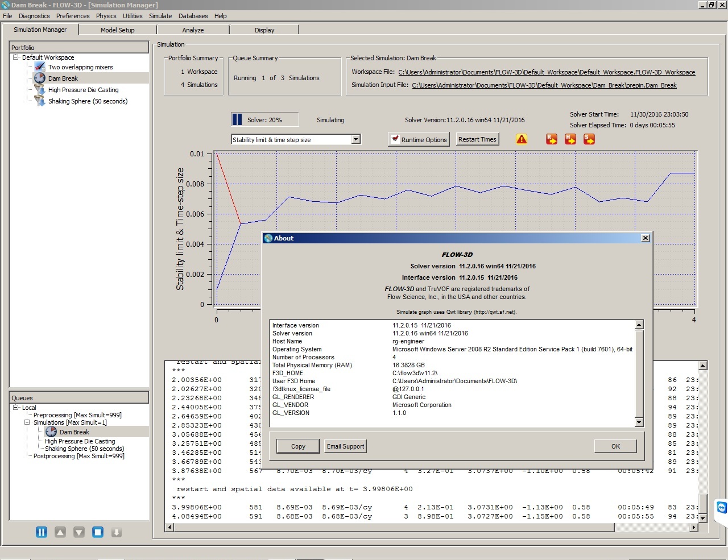Click the FLOW-3D icon in the About title bar
This screenshot has width=728, height=560.
[x=268, y=238]
